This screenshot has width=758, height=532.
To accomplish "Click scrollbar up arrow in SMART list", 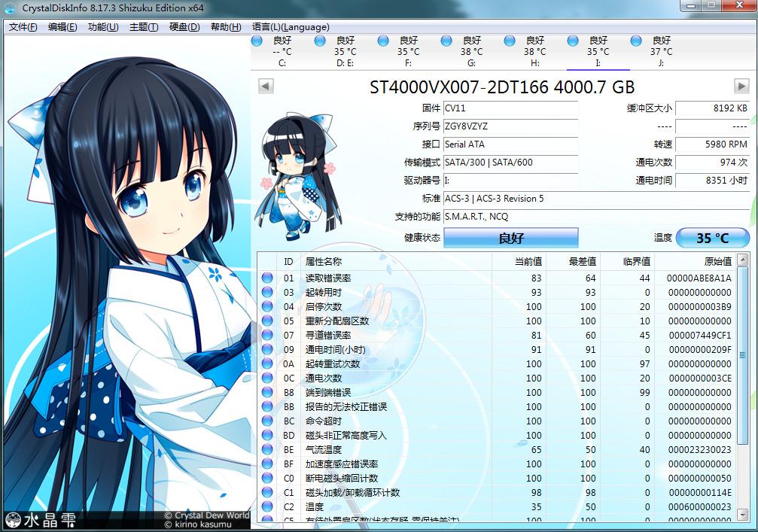I will (743, 260).
